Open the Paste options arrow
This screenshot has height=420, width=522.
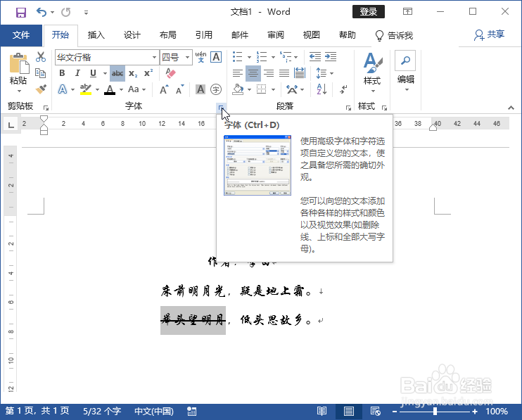(x=19, y=91)
